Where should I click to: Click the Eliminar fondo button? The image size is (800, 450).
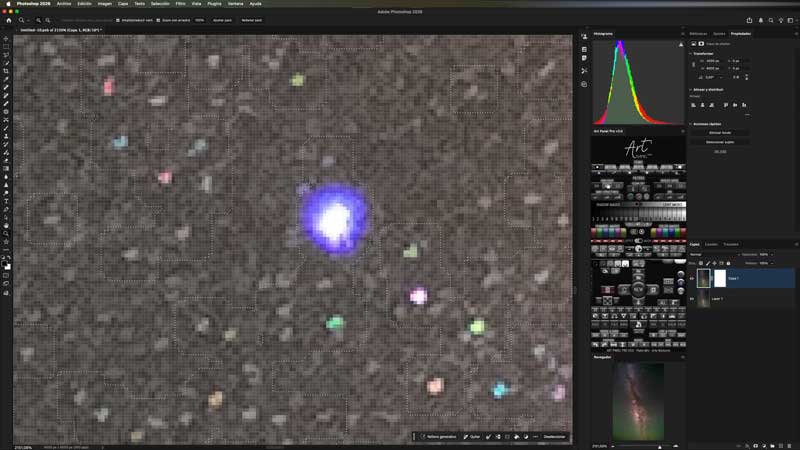[720, 132]
